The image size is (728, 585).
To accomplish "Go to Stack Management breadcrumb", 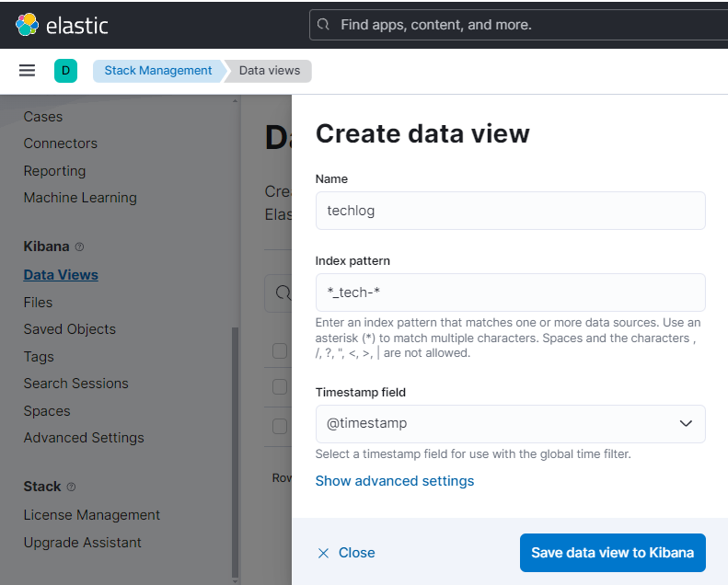I will pos(158,71).
